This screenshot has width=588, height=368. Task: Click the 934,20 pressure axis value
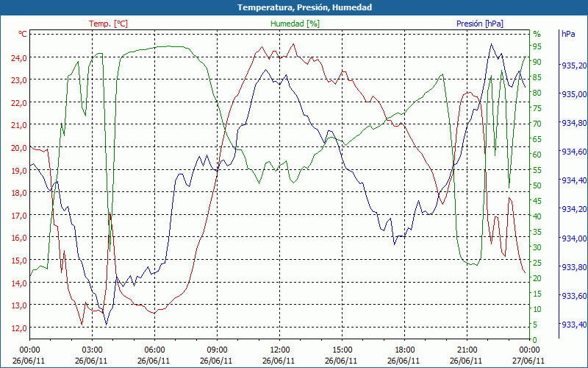tap(574, 209)
